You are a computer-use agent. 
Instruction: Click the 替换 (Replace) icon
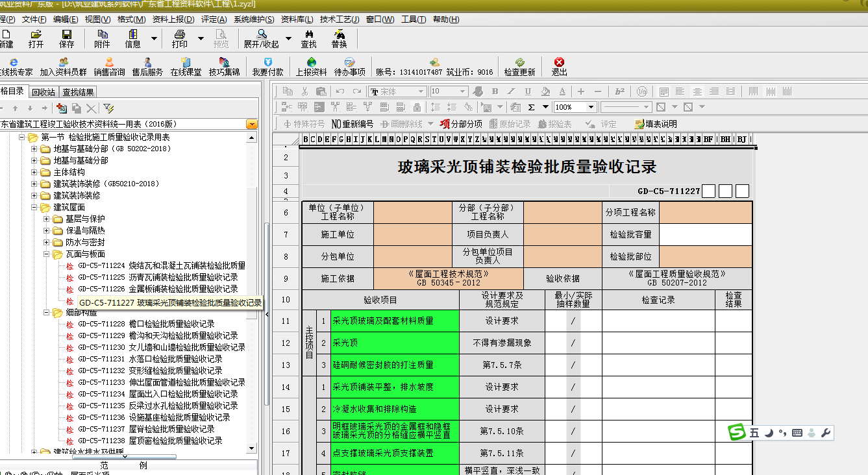click(339, 38)
